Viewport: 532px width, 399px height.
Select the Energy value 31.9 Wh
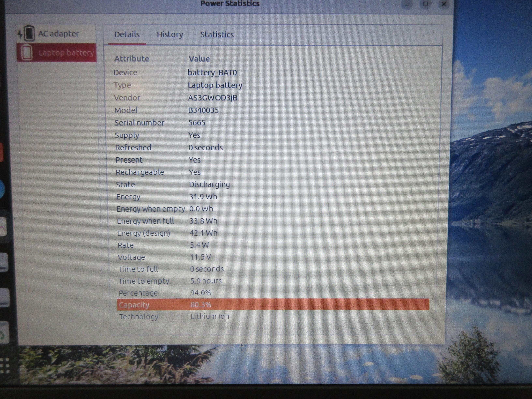point(203,197)
